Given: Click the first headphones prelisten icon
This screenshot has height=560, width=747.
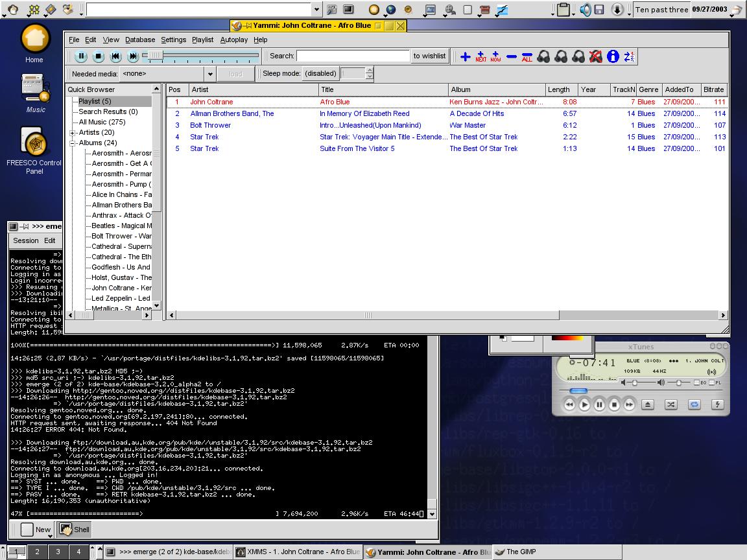Looking at the screenshot, I should point(543,56).
